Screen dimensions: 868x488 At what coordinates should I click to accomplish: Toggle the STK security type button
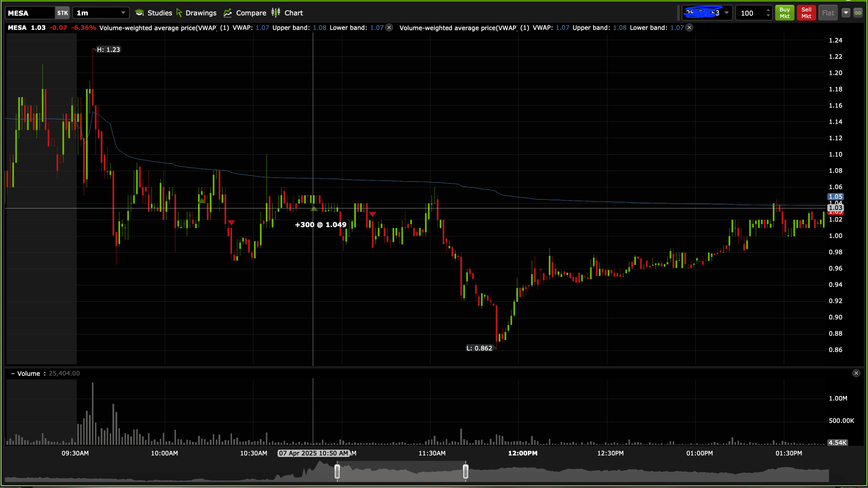(62, 13)
